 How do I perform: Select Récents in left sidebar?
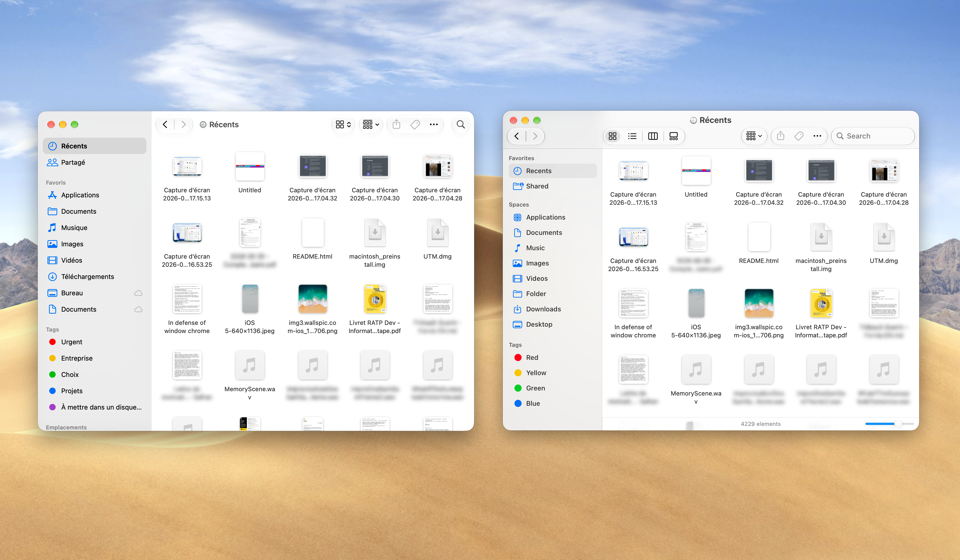pos(94,146)
